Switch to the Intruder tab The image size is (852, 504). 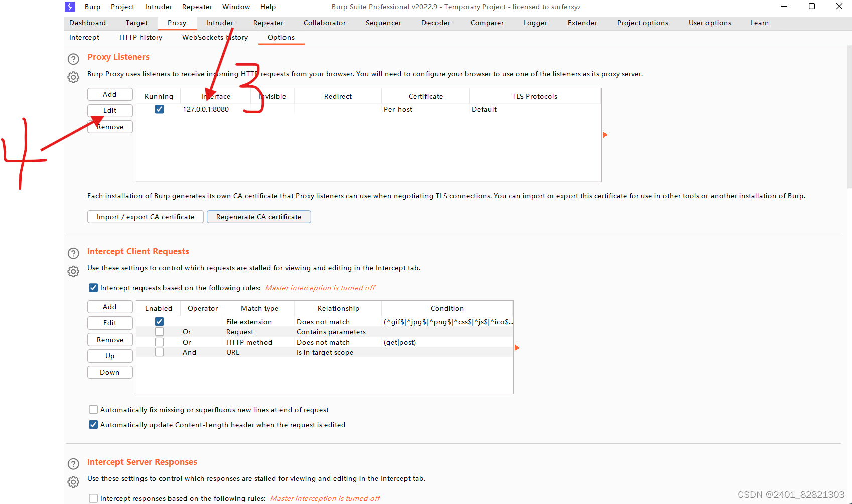220,23
